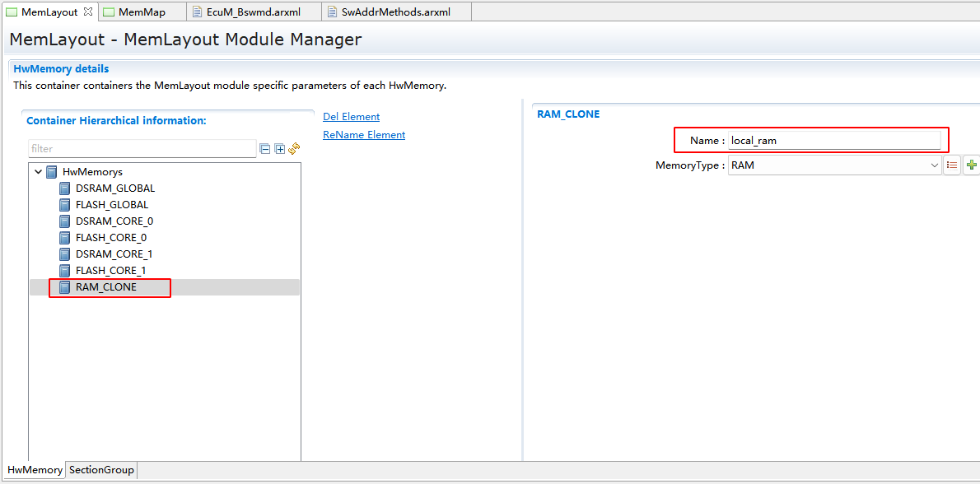The width and height of the screenshot is (980, 484).
Task: Collapse the HwMemorys tree node
Action: pos(38,172)
